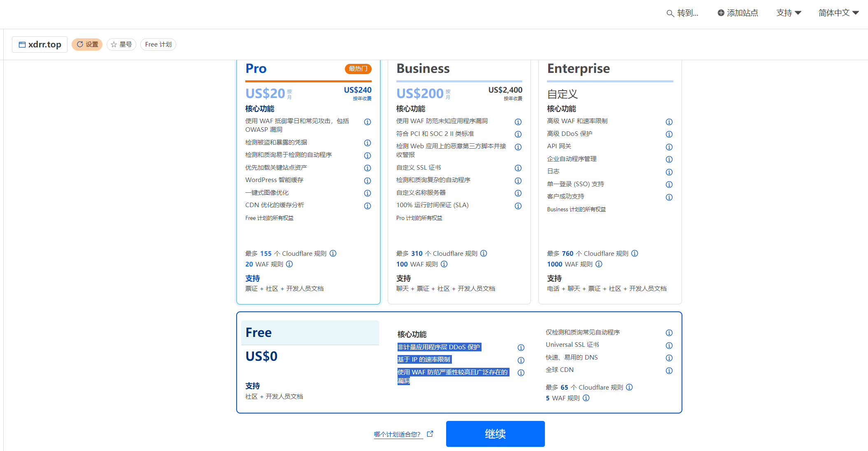
Task: Expand the 支持 dropdown menu
Action: click(789, 13)
